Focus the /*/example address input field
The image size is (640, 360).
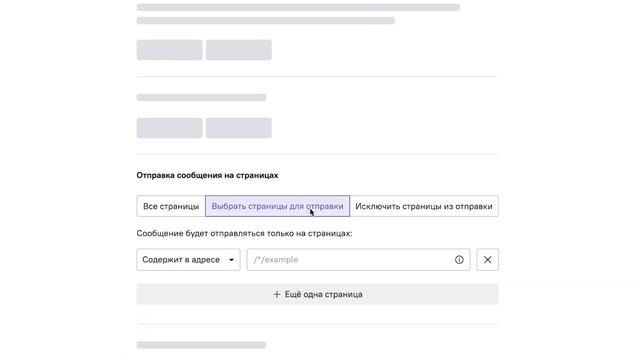coord(358,260)
